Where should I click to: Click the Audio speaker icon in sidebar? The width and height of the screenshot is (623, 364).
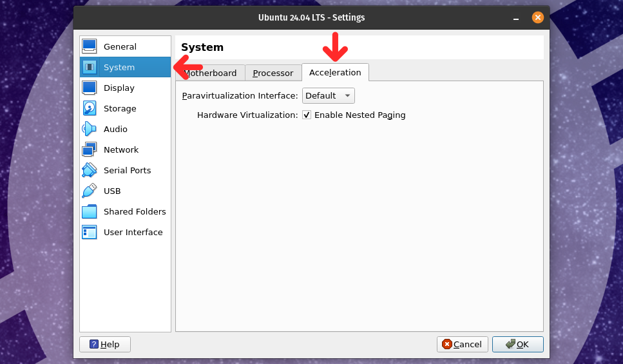[89, 129]
